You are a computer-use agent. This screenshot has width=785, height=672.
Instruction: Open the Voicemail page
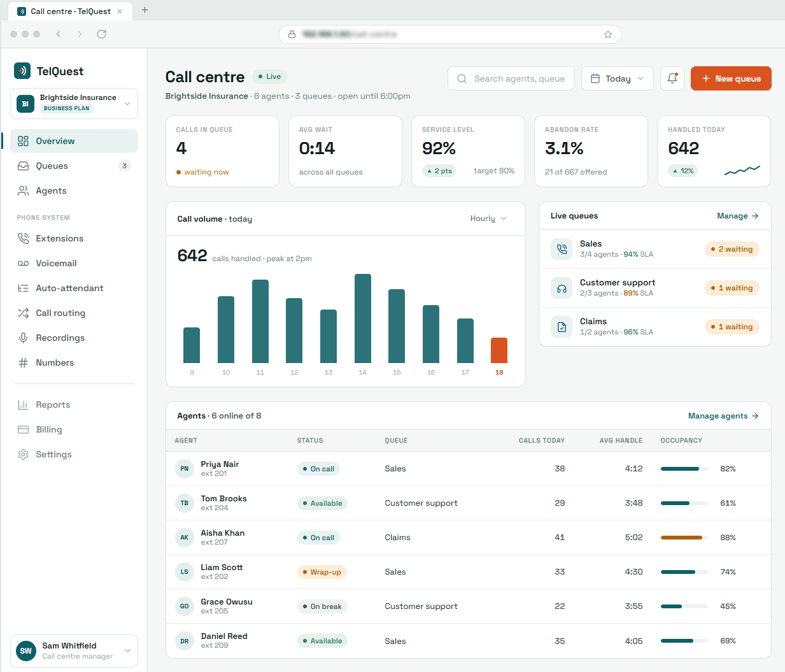point(74,263)
